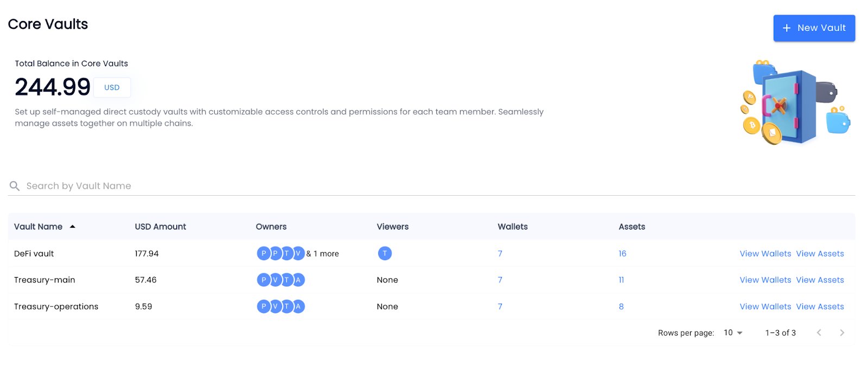Open the 16 assets link for DeFi vault
The image size is (868, 373).
click(622, 253)
